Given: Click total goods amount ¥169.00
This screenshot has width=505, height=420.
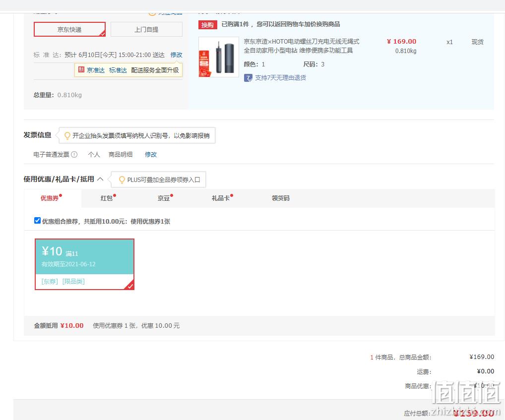Looking at the screenshot, I should [x=482, y=357].
